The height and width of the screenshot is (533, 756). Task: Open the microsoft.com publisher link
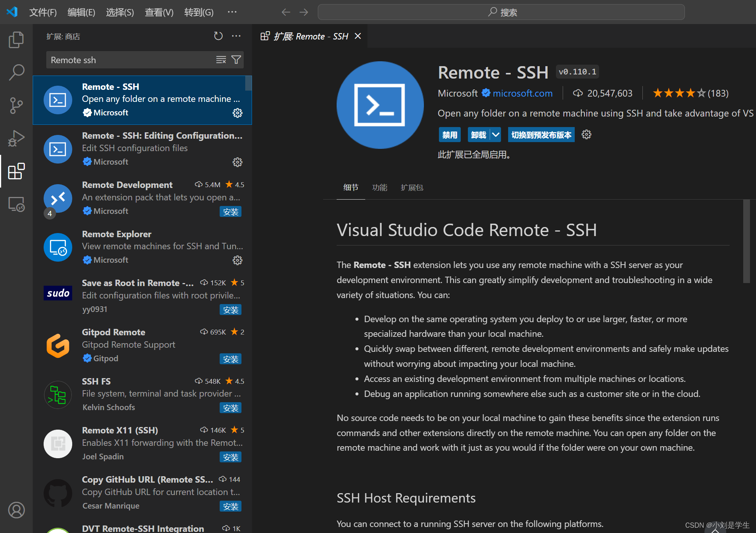[x=522, y=93]
